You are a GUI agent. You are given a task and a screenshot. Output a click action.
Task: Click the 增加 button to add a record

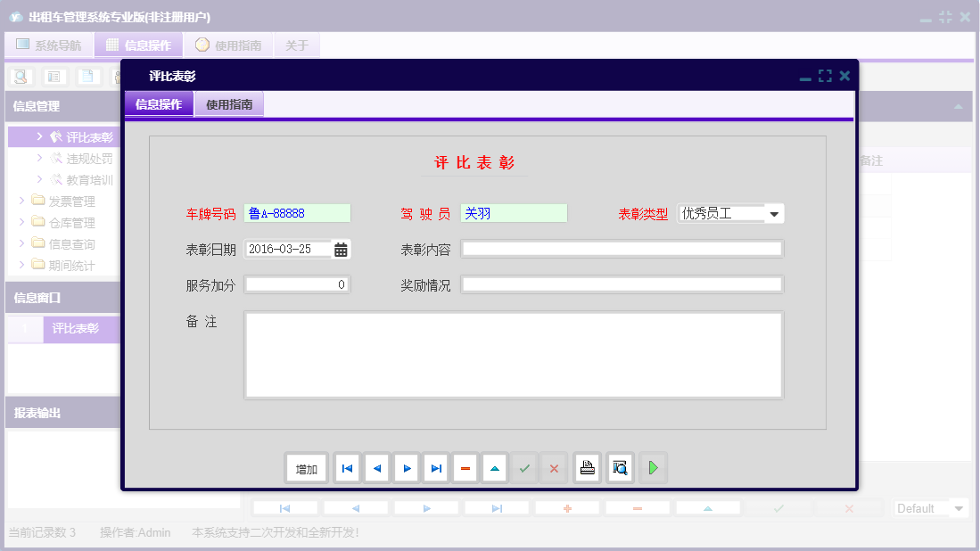pos(306,467)
